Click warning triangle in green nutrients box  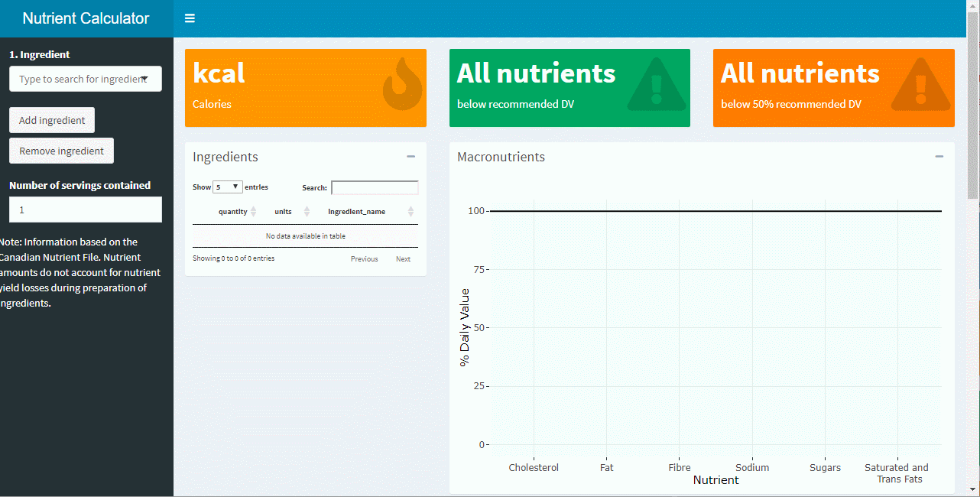(x=656, y=84)
